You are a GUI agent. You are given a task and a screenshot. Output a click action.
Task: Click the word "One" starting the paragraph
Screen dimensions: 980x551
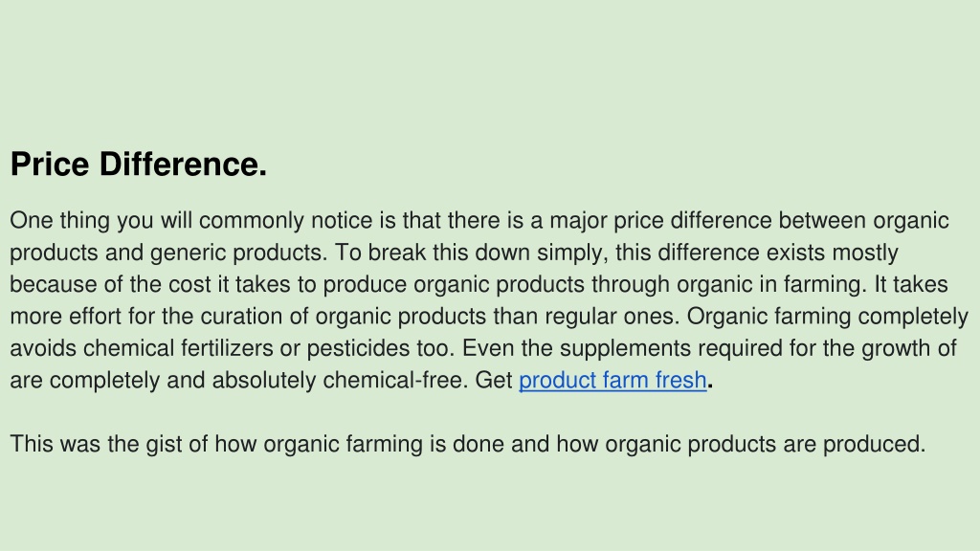point(32,221)
